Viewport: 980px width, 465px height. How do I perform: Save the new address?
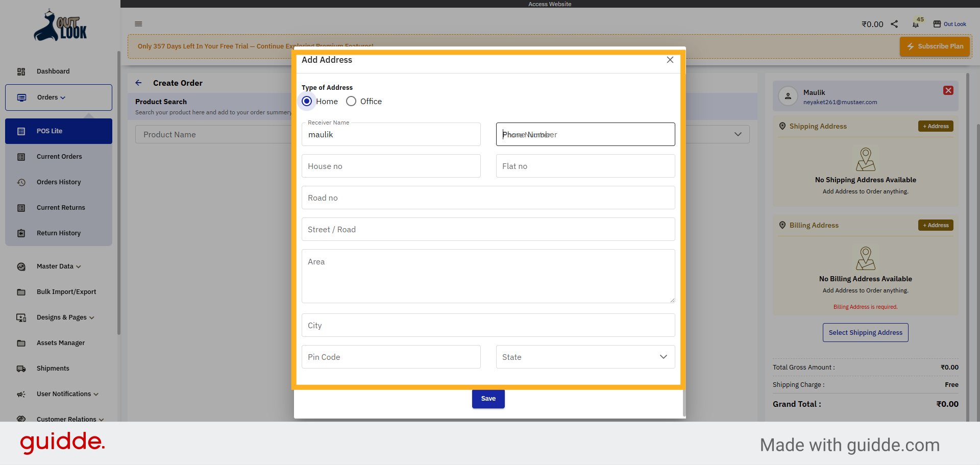pyautogui.click(x=488, y=399)
